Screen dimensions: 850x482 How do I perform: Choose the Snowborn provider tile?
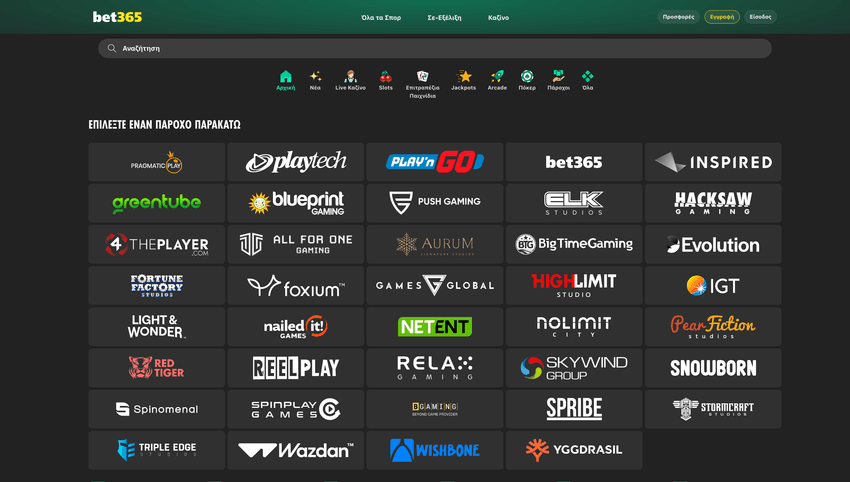click(x=713, y=368)
